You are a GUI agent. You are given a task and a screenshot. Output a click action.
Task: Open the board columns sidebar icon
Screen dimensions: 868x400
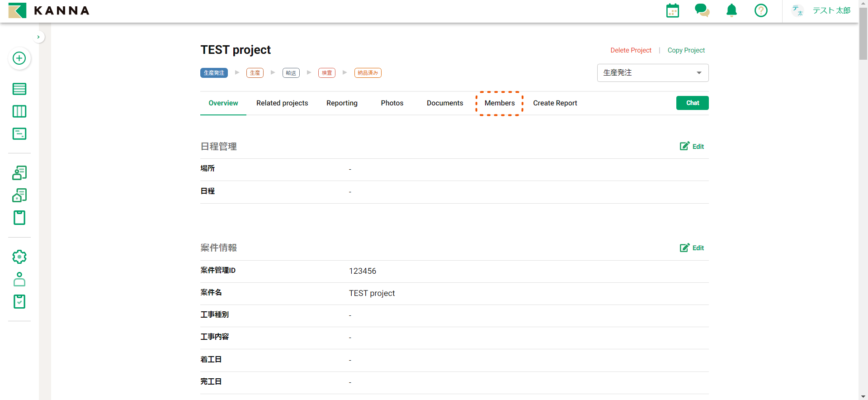(19, 111)
